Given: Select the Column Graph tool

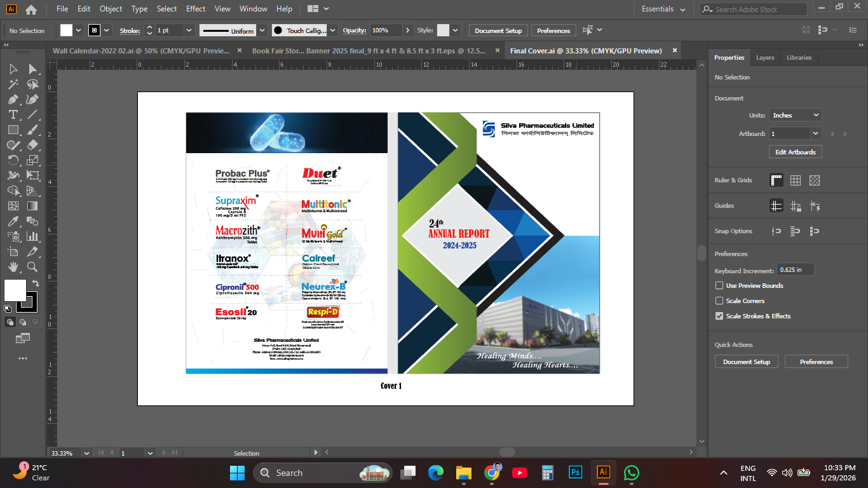Looking at the screenshot, I should click(x=31, y=237).
